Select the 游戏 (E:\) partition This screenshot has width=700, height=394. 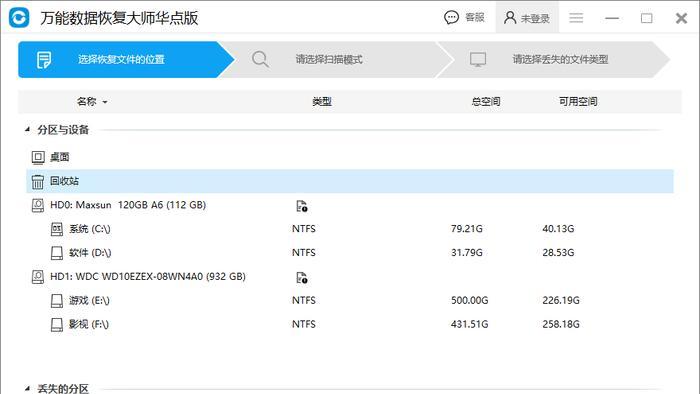350,300
